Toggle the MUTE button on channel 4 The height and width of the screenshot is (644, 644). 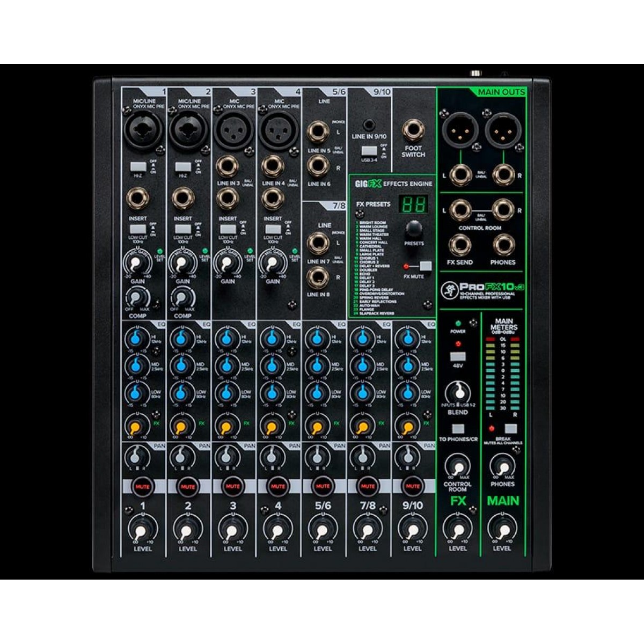click(x=278, y=486)
